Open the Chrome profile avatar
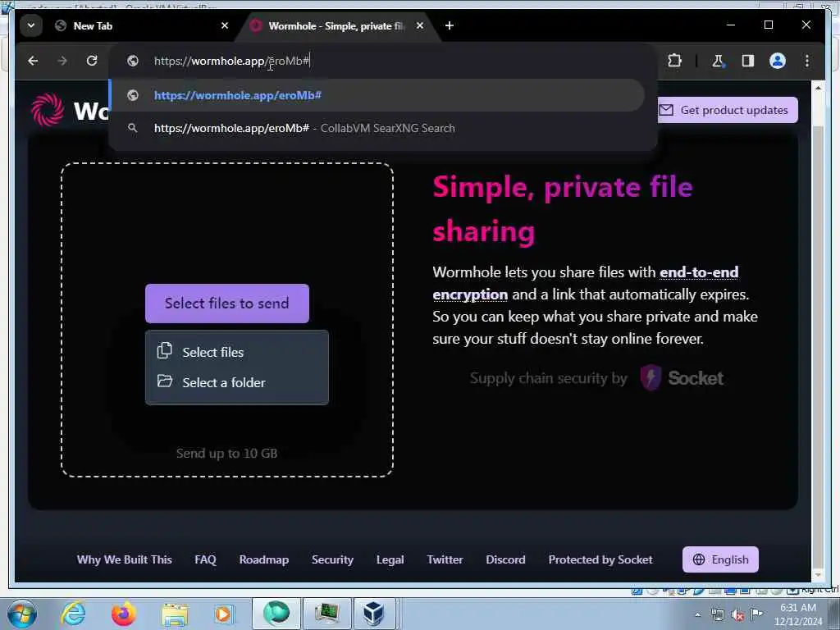The image size is (840, 630). [778, 61]
